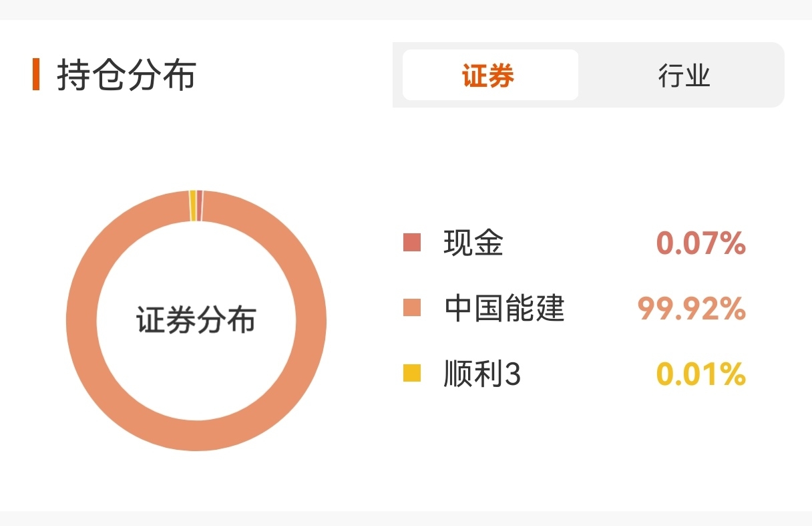Viewport: 812px width, 526px height.
Task: Switch to the 证券 tab
Action: pyautogui.click(x=490, y=75)
